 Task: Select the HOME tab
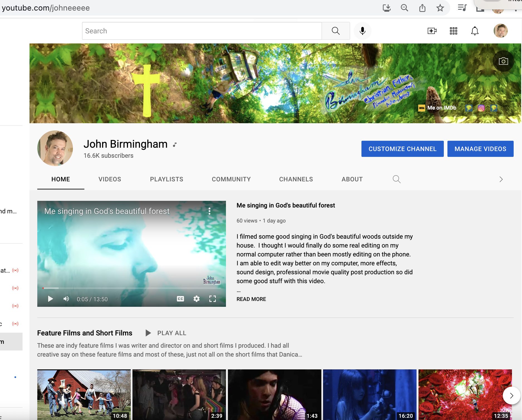pyautogui.click(x=61, y=179)
